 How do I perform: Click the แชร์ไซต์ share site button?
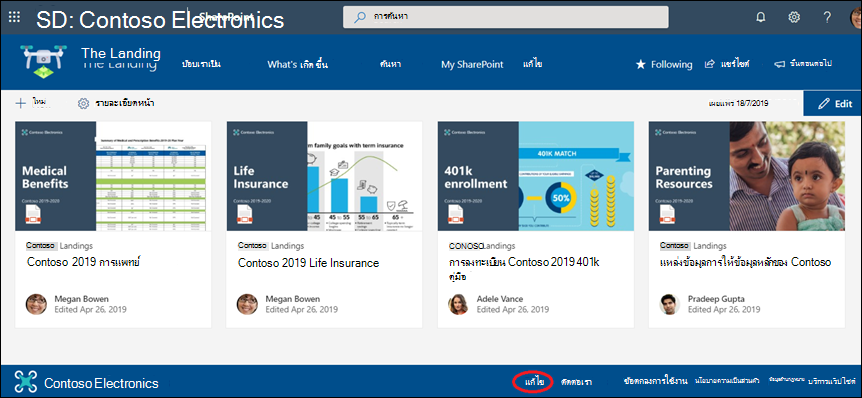tap(727, 64)
